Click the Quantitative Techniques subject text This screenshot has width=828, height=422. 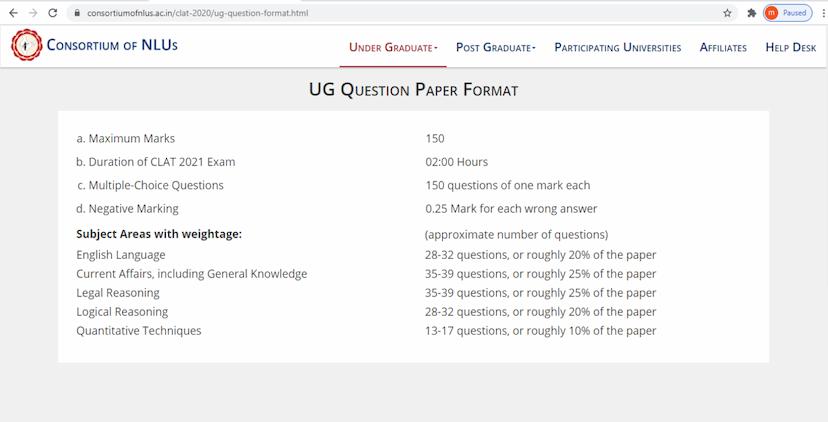coord(138,331)
